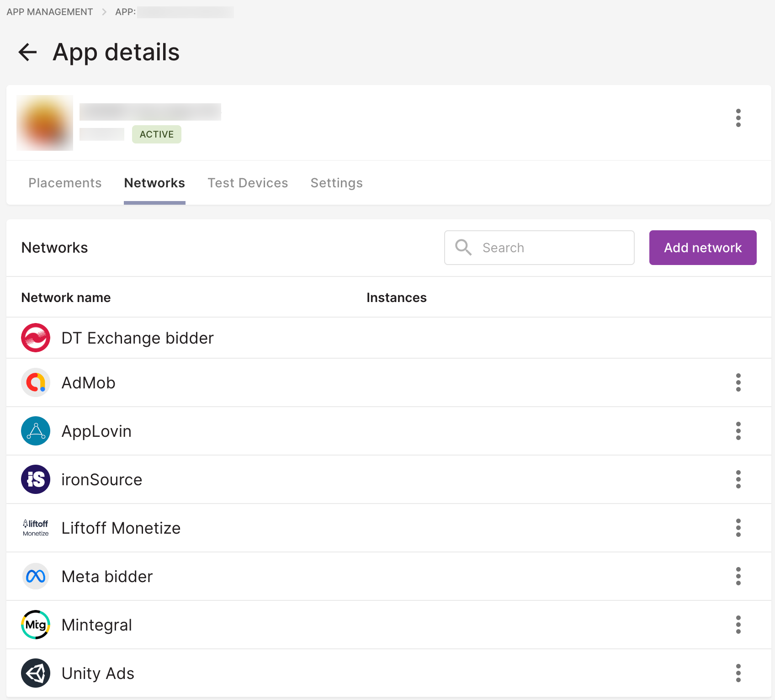Click the Instances column header

(396, 297)
